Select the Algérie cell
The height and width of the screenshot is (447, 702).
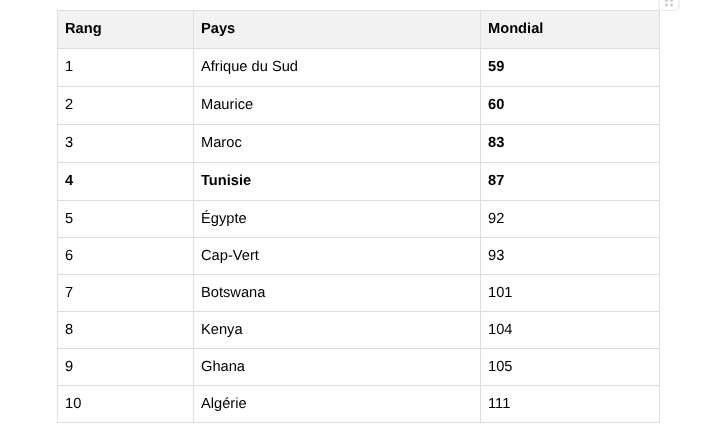(223, 404)
